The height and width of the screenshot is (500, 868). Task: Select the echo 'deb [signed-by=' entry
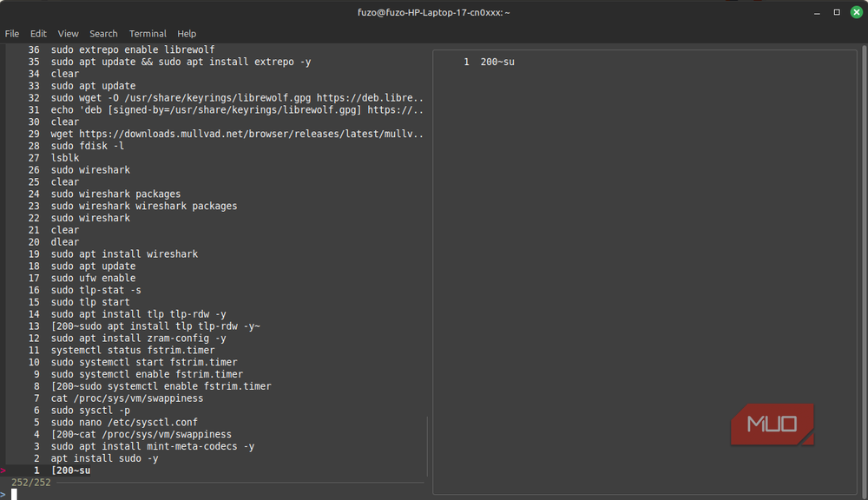[x=237, y=110]
